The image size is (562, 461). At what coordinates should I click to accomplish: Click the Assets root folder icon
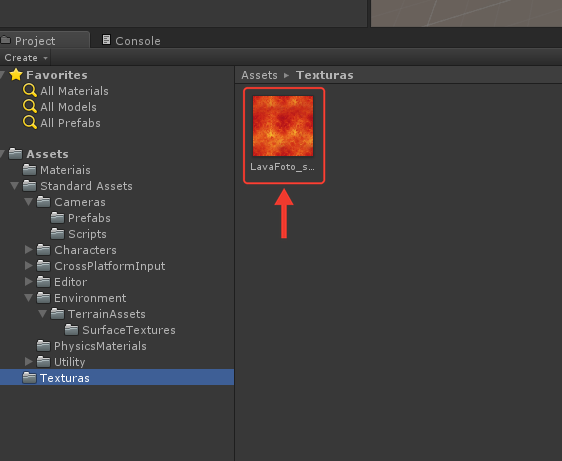[15, 154]
